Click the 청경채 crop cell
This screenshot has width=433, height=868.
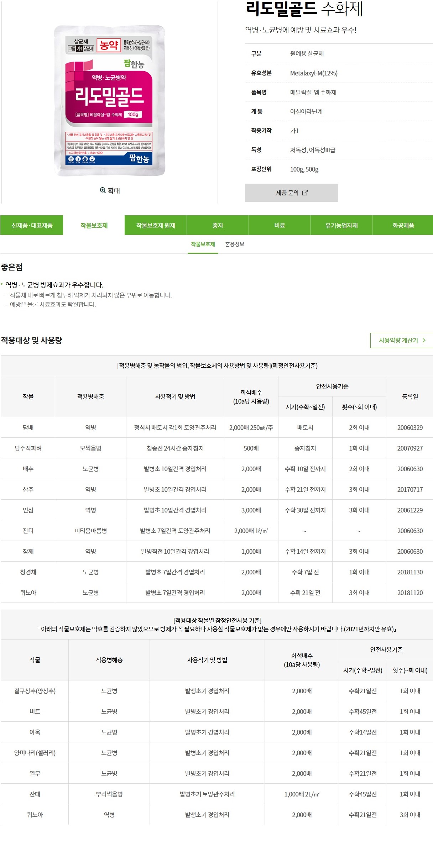pyautogui.click(x=28, y=572)
